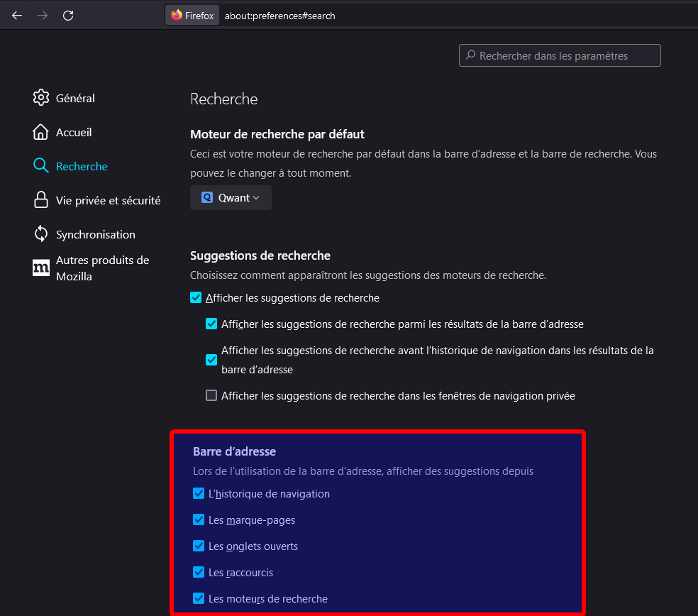Image resolution: width=698 pixels, height=616 pixels.
Task: Uncheck L'historique de navigation
Action: tap(199, 493)
